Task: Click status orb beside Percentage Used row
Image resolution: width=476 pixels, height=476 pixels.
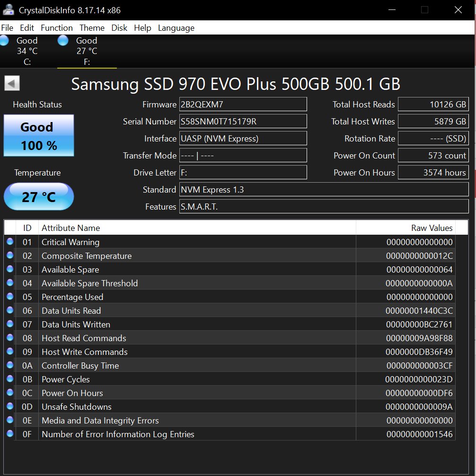Action: 10,297
